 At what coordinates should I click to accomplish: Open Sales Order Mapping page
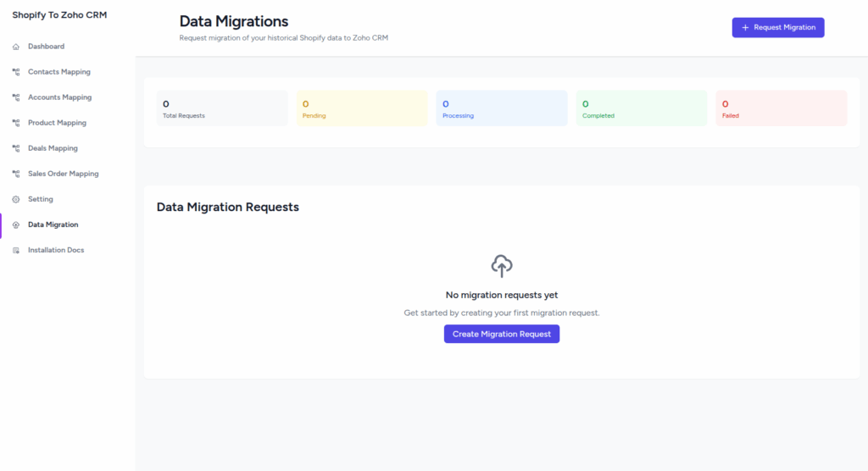click(63, 174)
